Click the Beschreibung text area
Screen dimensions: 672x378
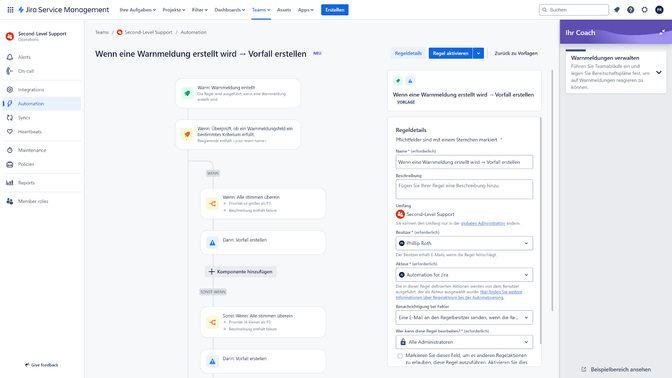464,189
